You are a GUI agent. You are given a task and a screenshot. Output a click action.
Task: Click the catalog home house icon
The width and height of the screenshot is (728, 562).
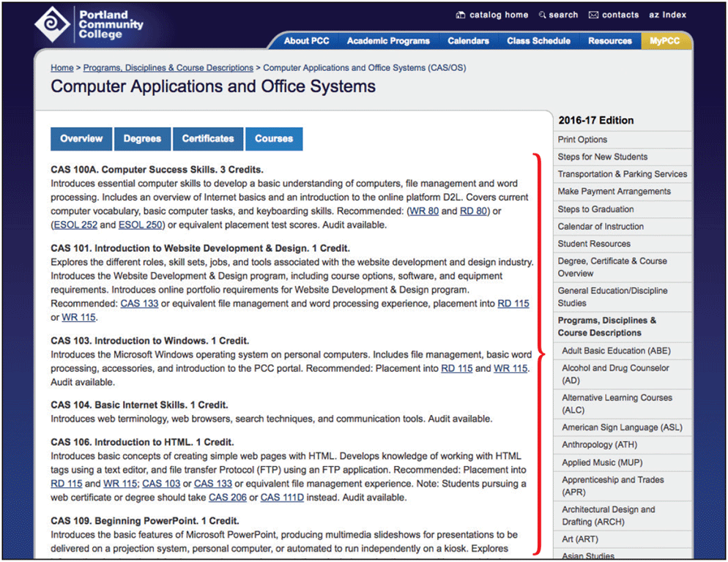(460, 15)
